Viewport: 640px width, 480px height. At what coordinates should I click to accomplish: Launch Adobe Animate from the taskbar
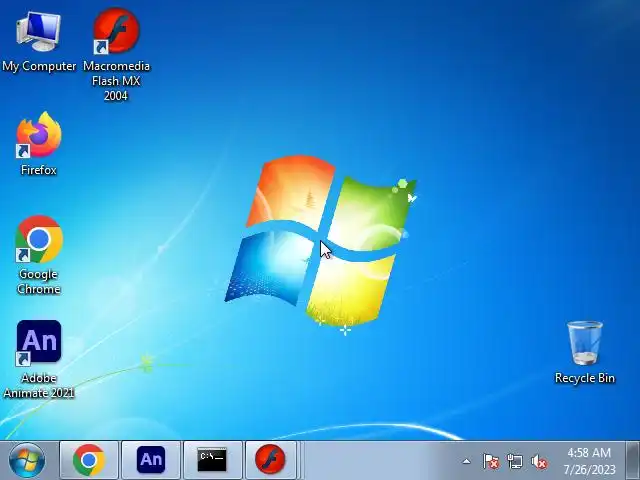click(x=151, y=460)
